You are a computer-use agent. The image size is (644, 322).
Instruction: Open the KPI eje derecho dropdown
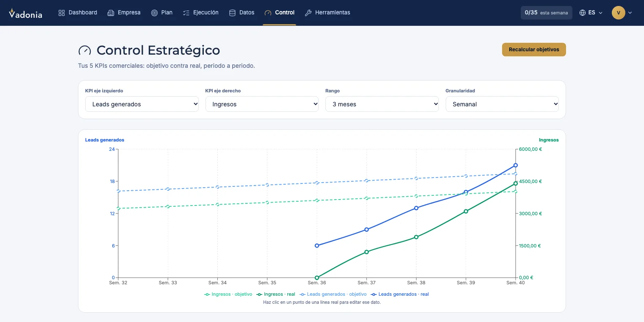[x=262, y=104]
